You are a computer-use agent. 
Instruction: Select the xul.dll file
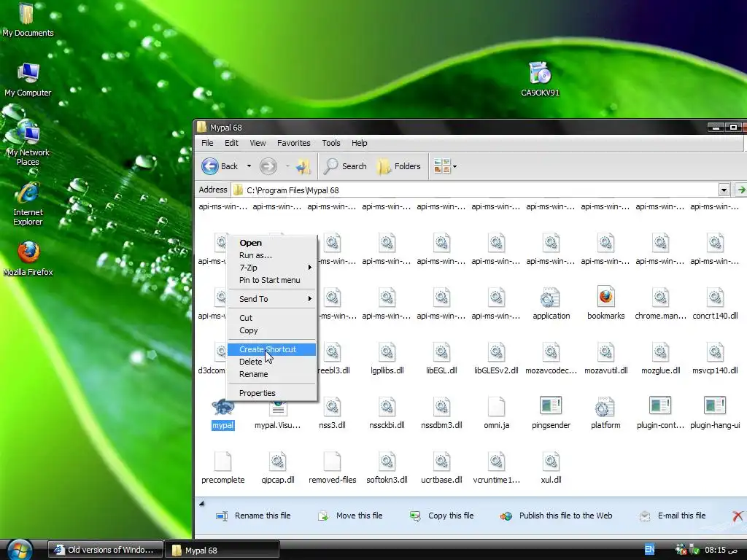[551, 467]
